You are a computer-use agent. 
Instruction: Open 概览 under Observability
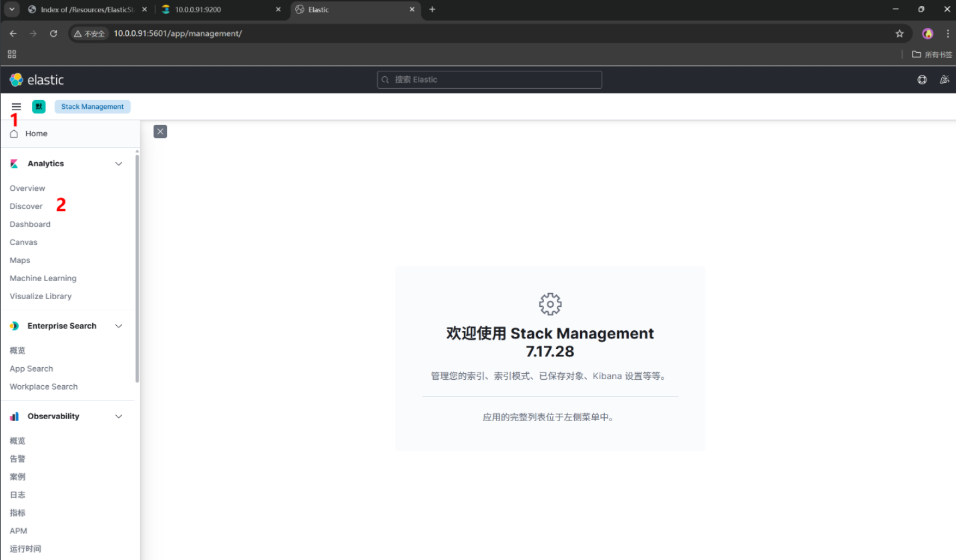click(17, 441)
